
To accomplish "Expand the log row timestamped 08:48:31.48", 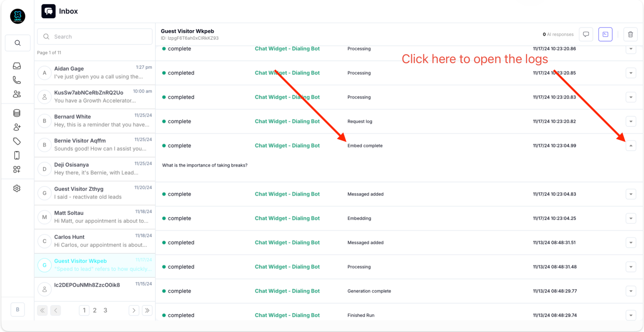I will pos(631,267).
